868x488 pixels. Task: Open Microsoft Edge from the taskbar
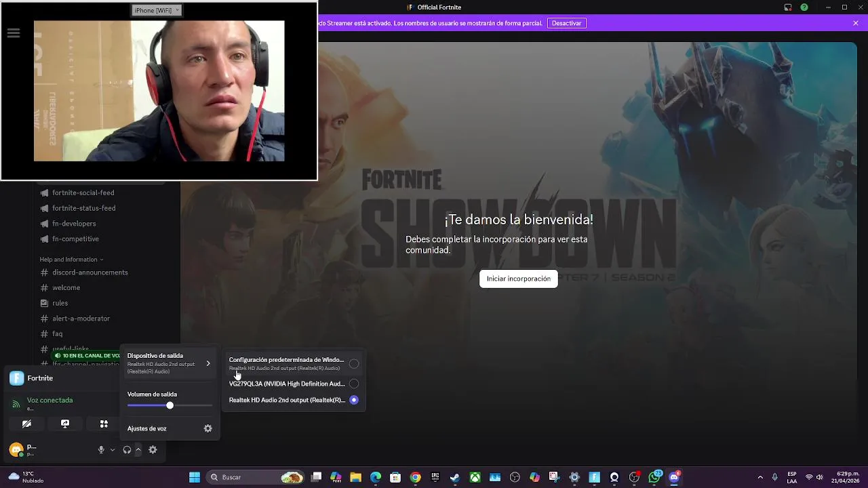coord(376,477)
